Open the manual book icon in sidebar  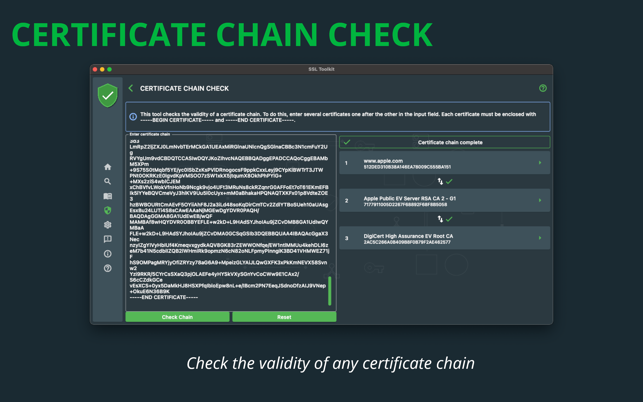107,239
